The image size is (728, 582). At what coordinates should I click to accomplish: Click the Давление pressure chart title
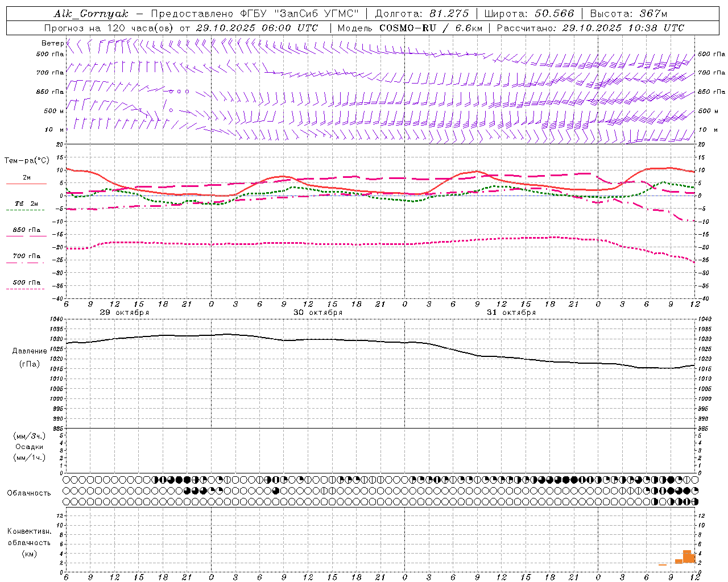(x=30, y=351)
